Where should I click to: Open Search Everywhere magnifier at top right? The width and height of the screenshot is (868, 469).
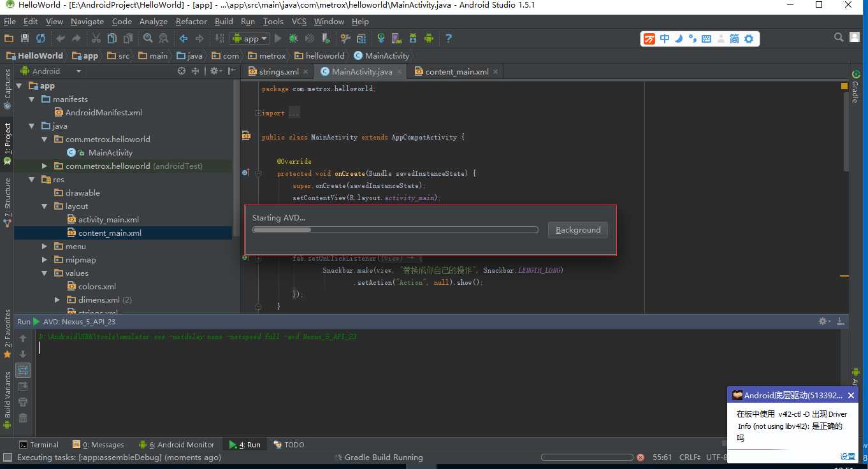[x=839, y=38]
